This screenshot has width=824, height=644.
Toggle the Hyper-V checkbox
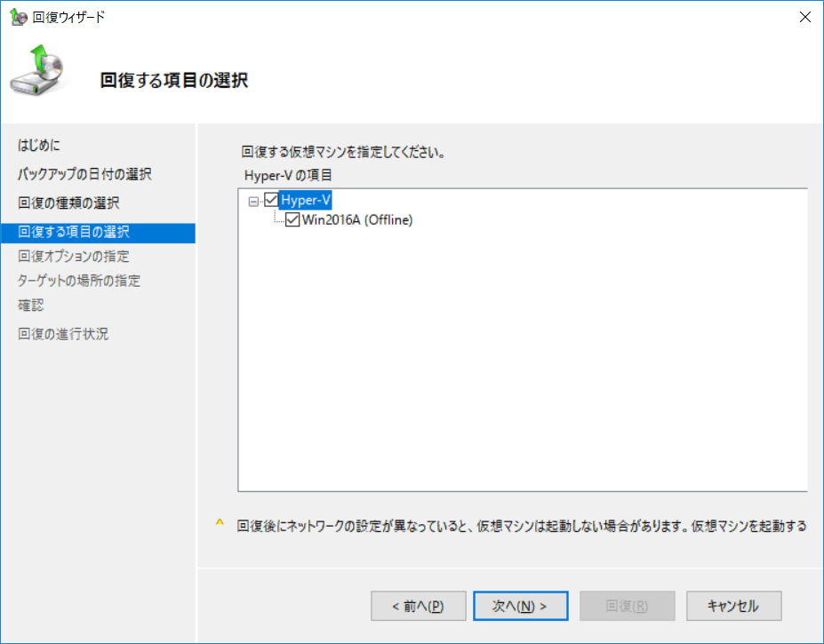click(x=271, y=200)
